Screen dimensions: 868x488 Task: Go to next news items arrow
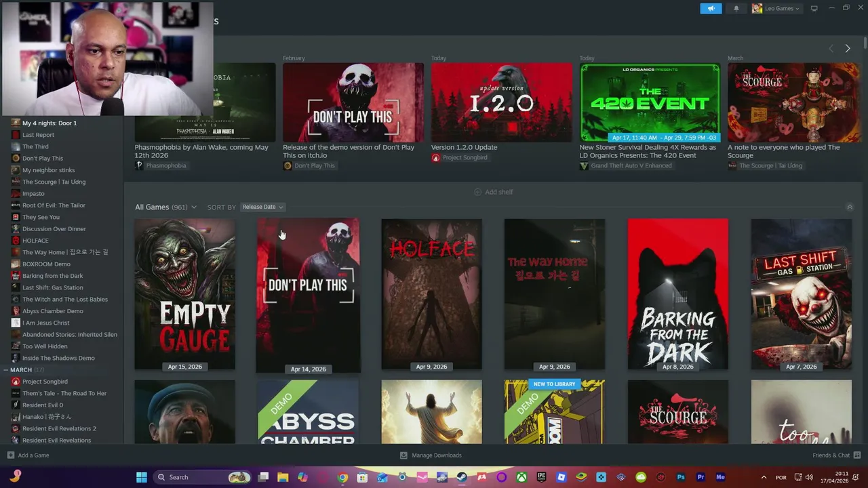847,48
